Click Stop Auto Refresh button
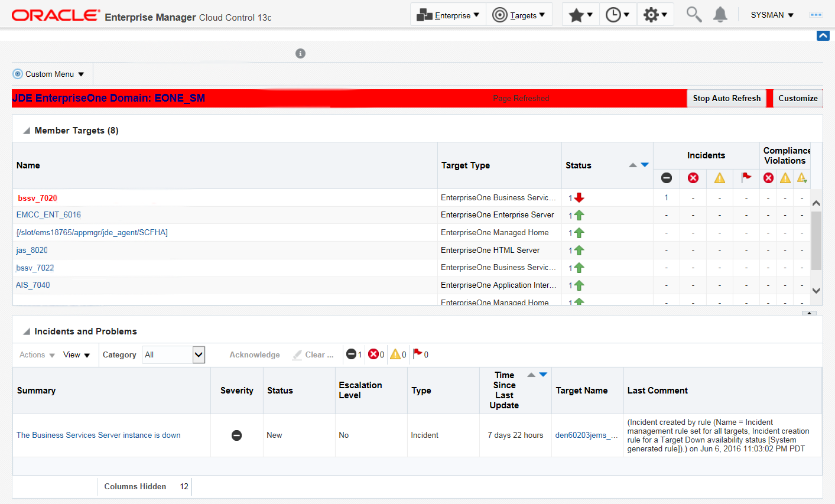Screen dimensions: 835x504 [726, 98]
